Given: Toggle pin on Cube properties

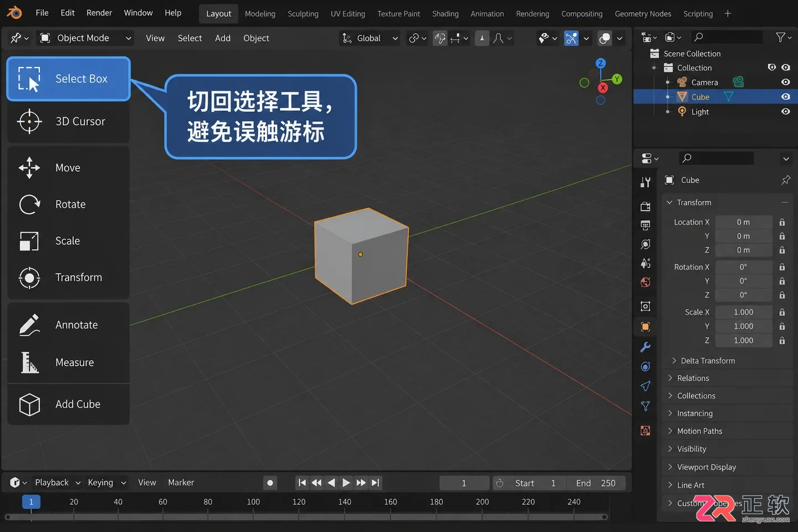Looking at the screenshot, I should click(x=785, y=180).
